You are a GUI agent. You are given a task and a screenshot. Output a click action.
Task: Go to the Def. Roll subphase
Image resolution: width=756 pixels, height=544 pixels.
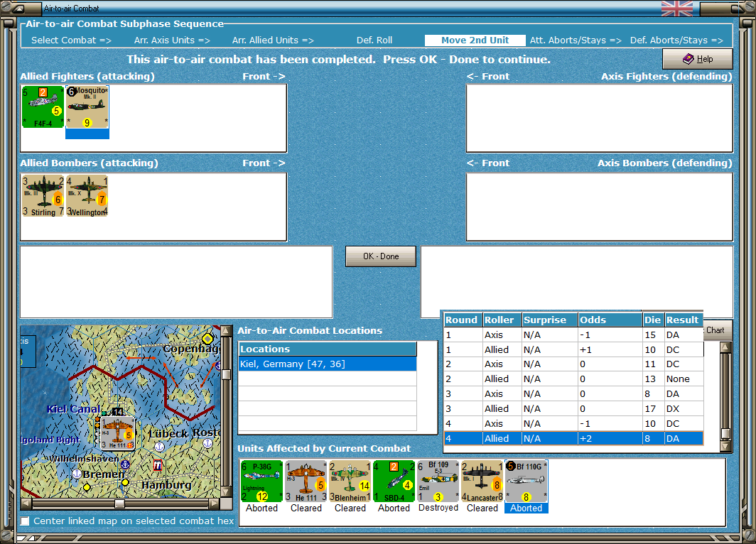pyautogui.click(x=374, y=40)
